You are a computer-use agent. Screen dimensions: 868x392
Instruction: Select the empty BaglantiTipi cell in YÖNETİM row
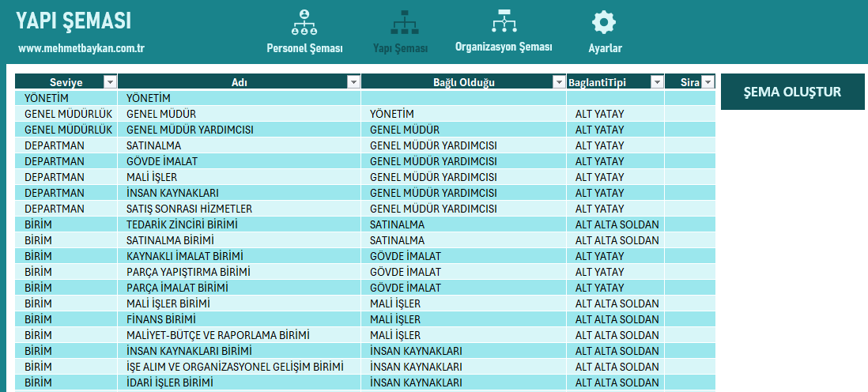[615, 98]
